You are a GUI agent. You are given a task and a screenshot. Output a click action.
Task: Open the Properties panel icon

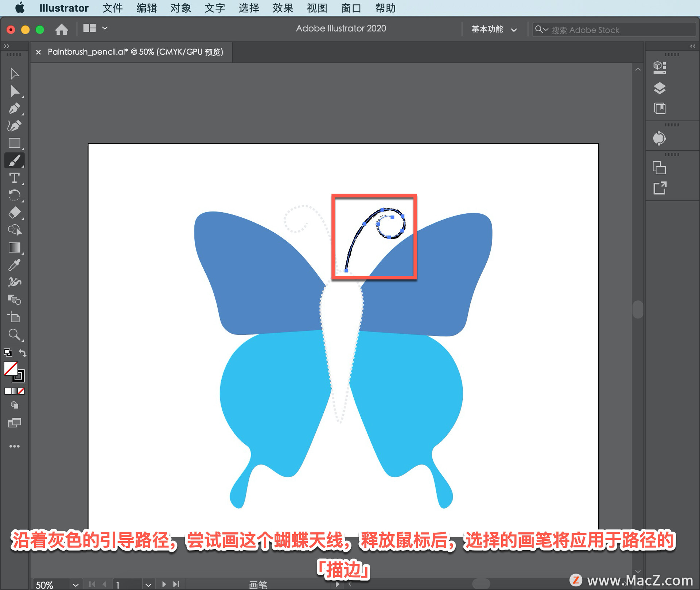[x=660, y=67]
